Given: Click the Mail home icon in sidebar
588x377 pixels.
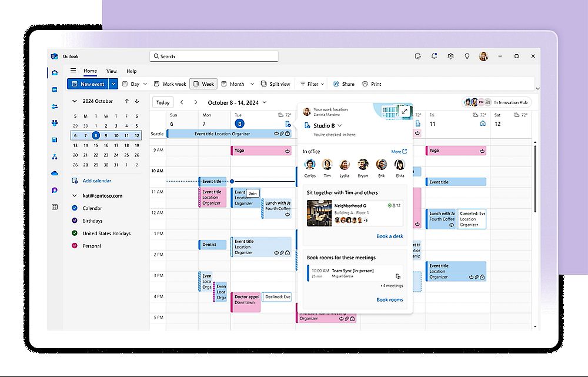Looking at the screenshot, I should click(55, 73).
